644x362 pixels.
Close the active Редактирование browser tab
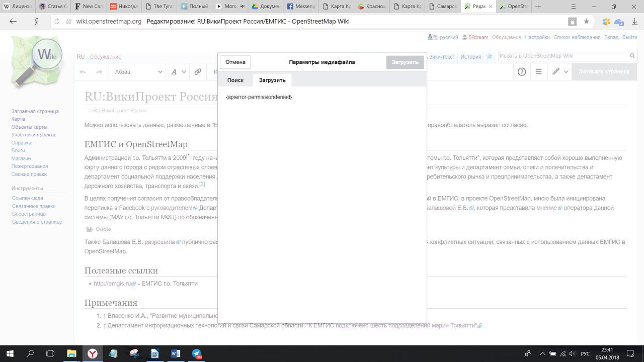click(x=491, y=7)
